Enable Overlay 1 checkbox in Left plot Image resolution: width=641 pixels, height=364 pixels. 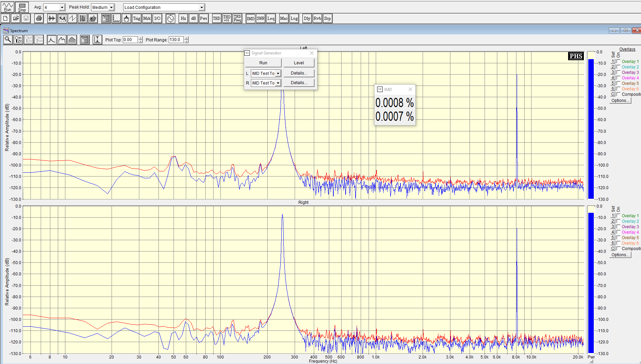(618, 62)
